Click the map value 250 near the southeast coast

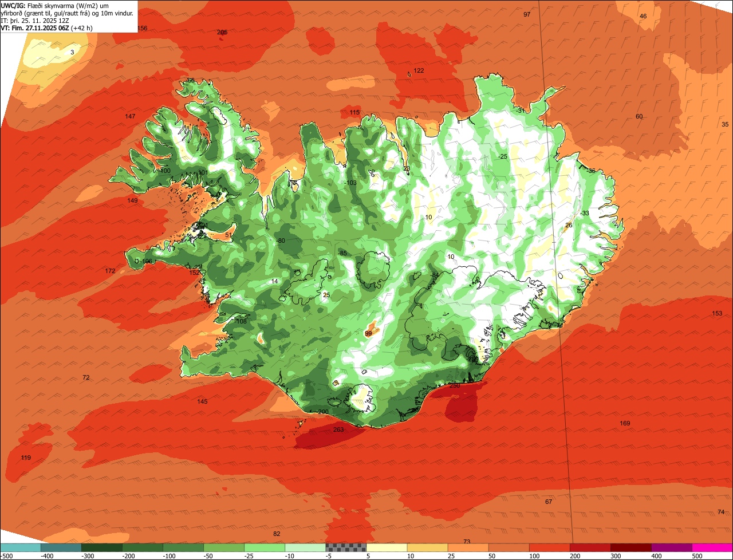(x=455, y=385)
